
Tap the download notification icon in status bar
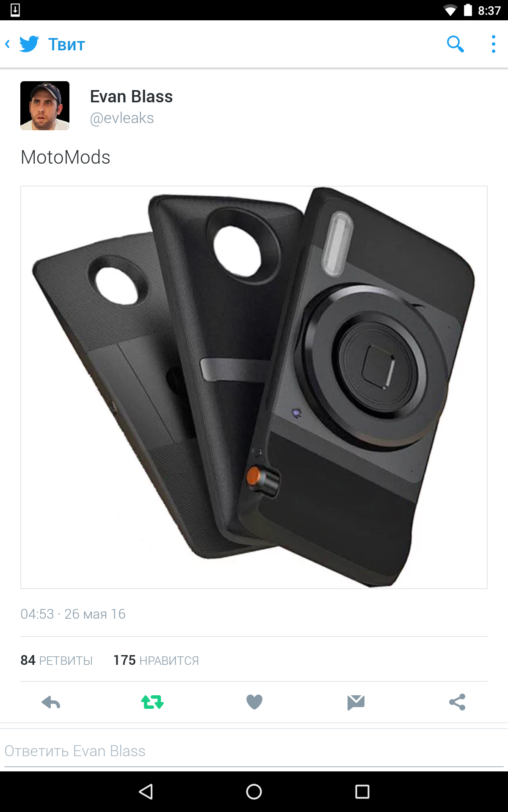coord(15,10)
